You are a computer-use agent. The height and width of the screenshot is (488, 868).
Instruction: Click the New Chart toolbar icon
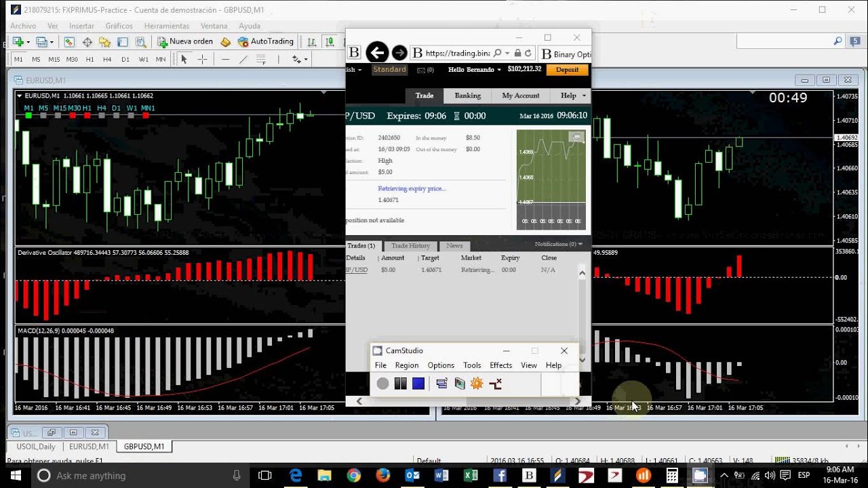coord(18,41)
